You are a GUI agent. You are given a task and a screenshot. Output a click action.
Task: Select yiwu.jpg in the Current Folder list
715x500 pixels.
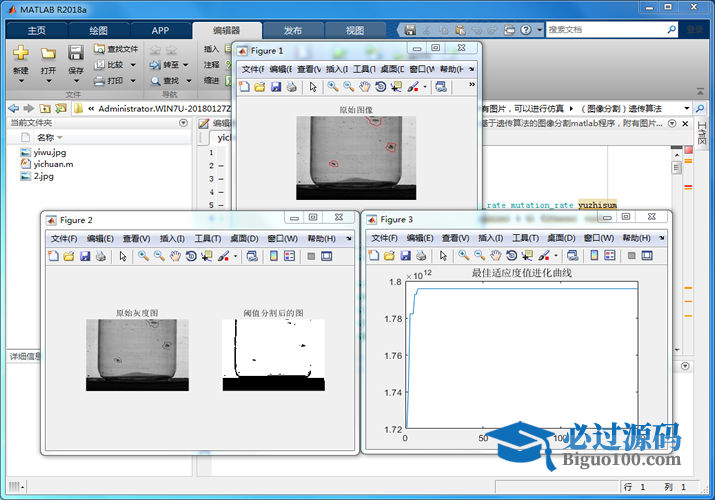click(x=43, y=152)
